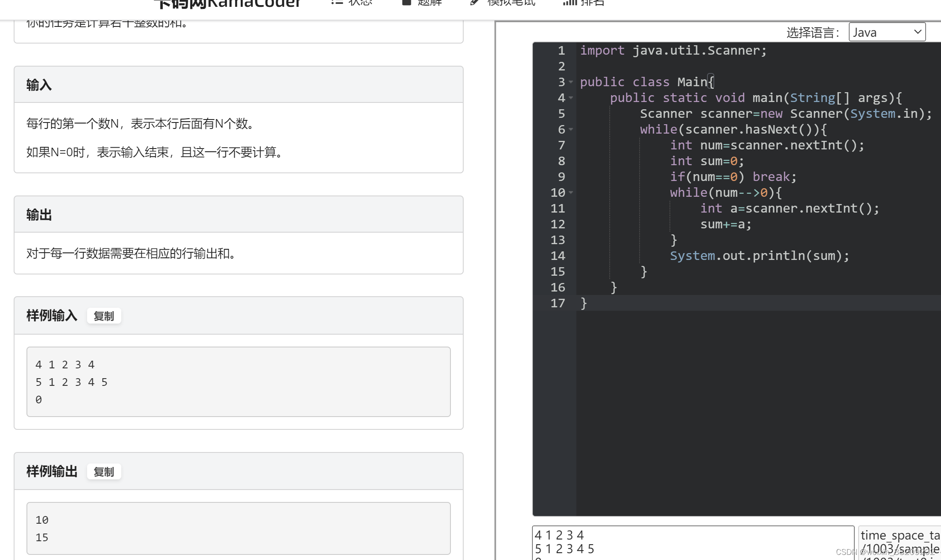The width and height of the screenshot is (941, 560).
Task: Click the sample output value '15'
Action: pyautogui.click(x=42, y=537)
